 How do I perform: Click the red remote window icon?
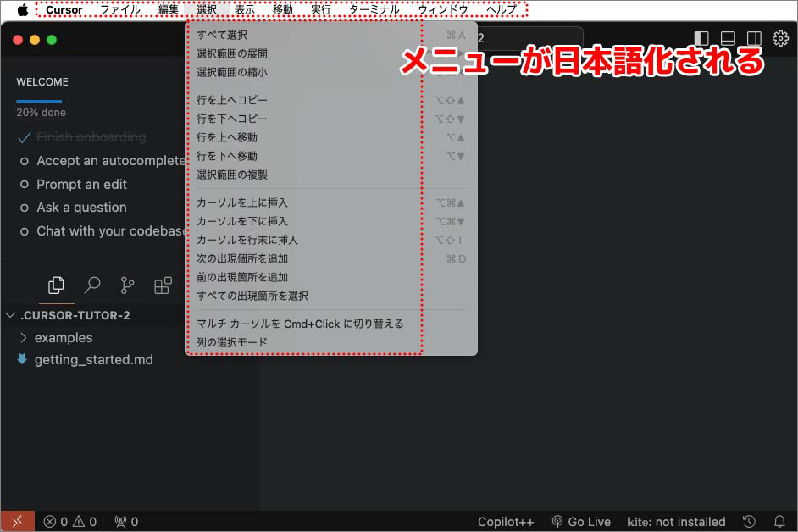pyautogui.click(x=18, y=522)
